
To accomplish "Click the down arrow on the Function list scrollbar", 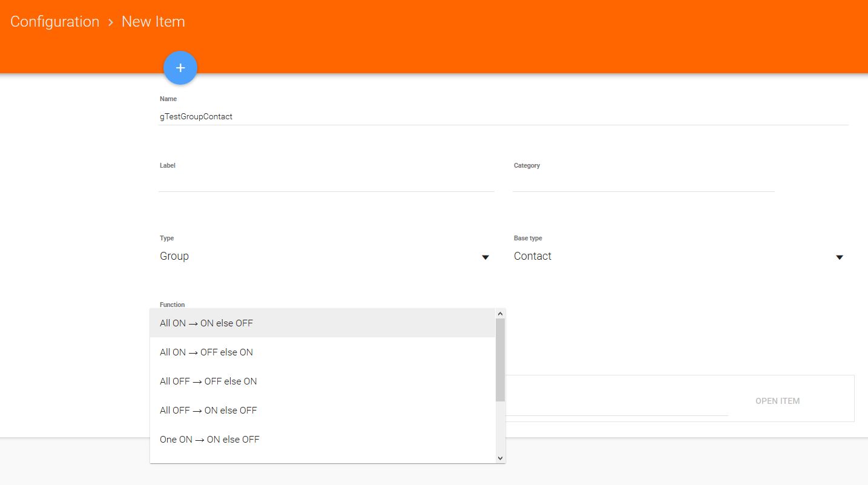I will 500,458.
